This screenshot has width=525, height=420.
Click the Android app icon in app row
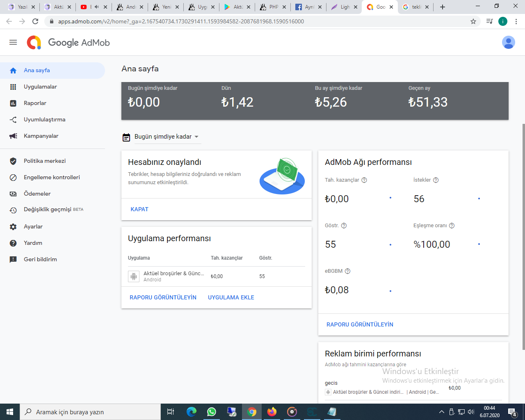tap(134, 276)
